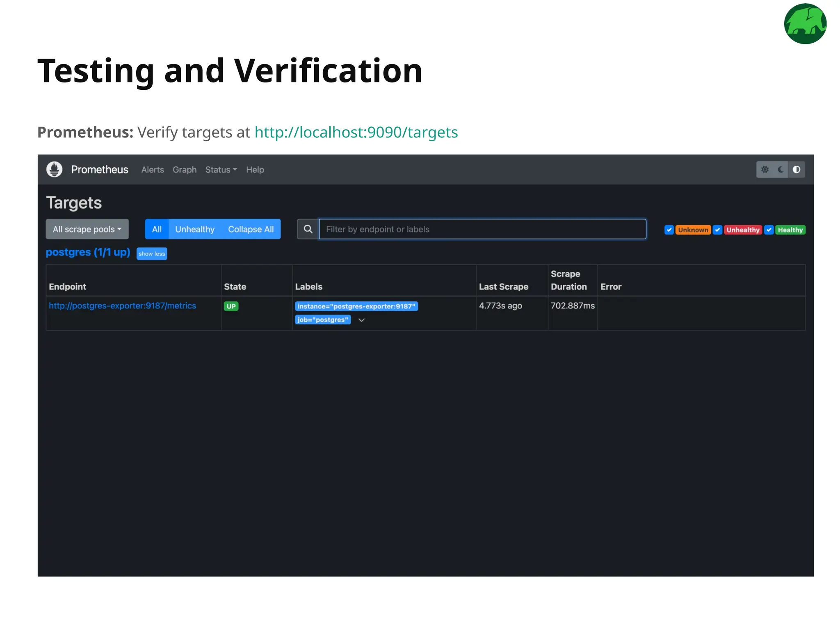Open the All scrape pools dropdown

click(x=87, y=229)
